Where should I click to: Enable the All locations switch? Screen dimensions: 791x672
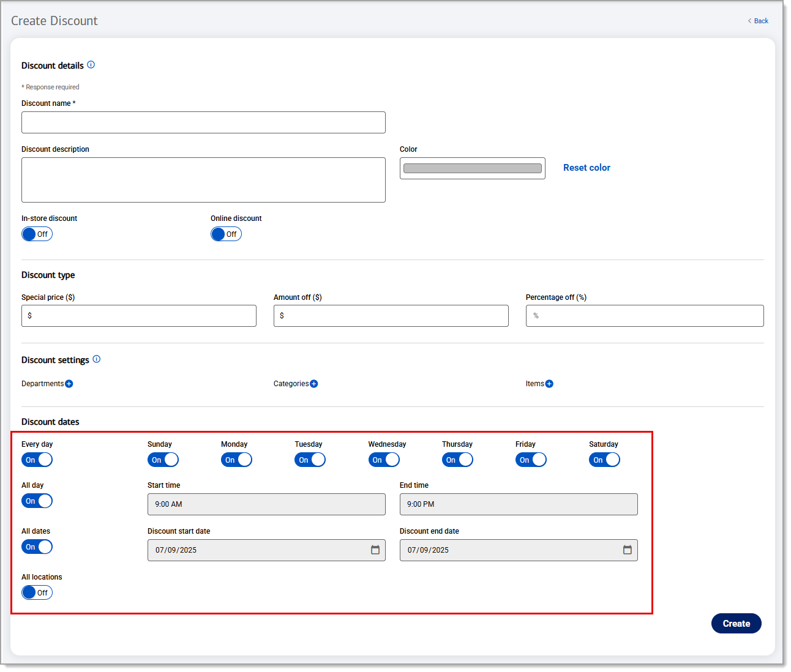(37, 593)
